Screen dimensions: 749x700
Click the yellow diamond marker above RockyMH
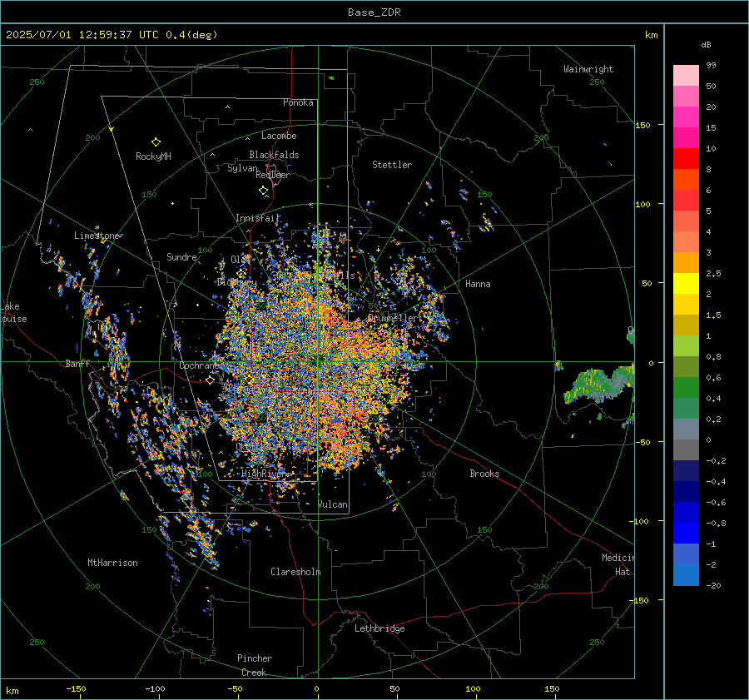156,141
